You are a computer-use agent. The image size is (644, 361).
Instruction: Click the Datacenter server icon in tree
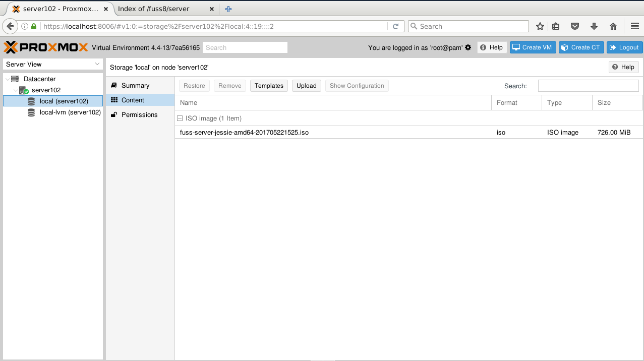(x=15, y=79)
